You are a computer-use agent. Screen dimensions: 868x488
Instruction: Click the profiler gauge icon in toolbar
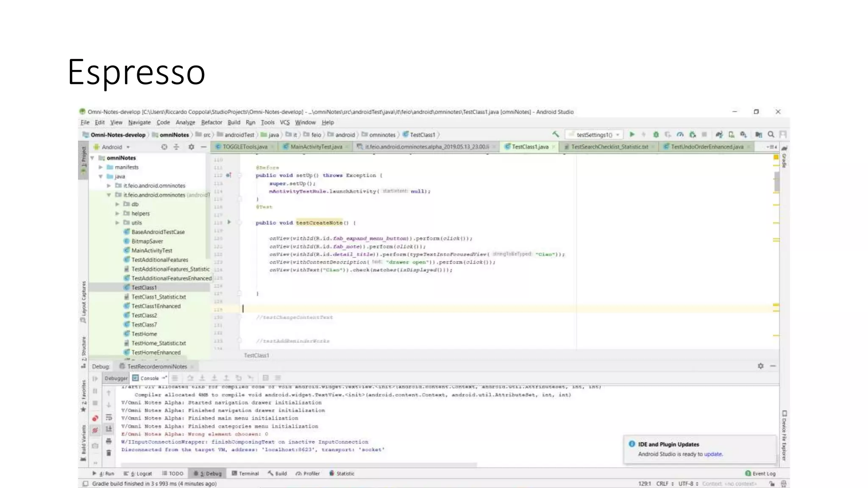click(x=680, y=134)
